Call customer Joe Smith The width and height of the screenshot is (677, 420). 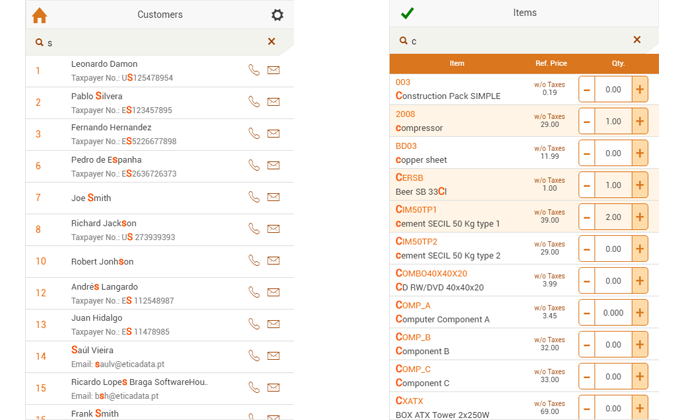tap(254, 197)
